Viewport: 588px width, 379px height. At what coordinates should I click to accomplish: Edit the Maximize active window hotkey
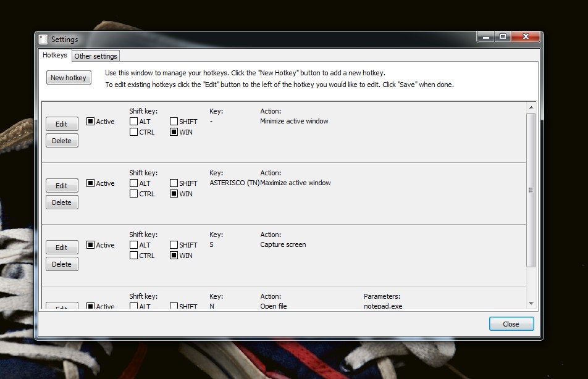[62, 186]
